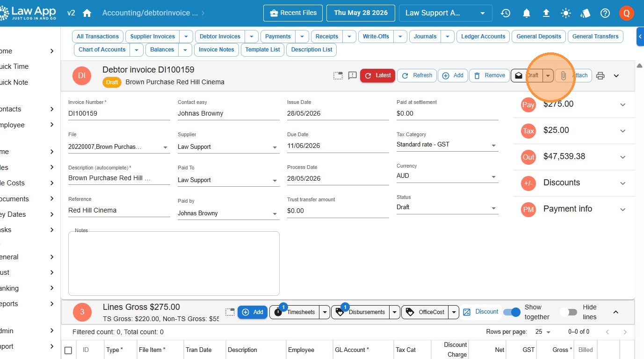Toggle the brightness theme icon

pos(566,13)
